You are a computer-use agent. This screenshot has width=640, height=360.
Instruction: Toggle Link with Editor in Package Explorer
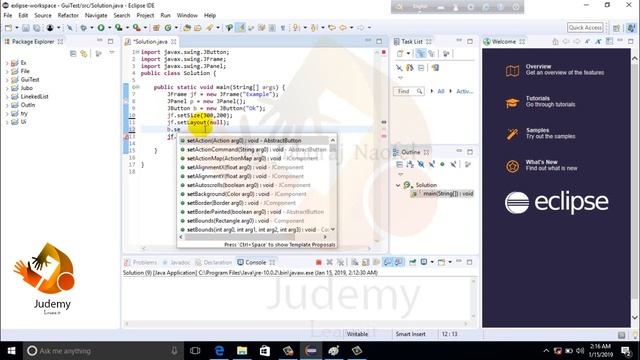(84, 53)
